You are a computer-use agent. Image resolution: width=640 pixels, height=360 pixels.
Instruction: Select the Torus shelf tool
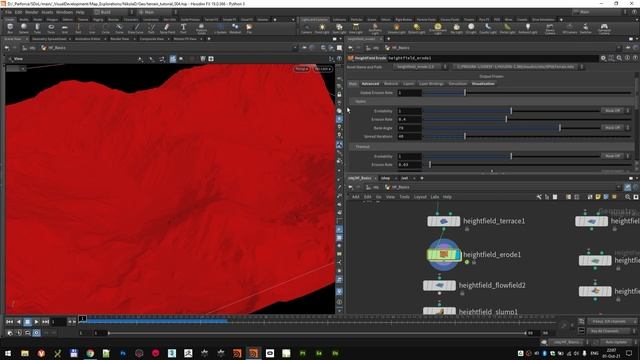tap(51, 28)
